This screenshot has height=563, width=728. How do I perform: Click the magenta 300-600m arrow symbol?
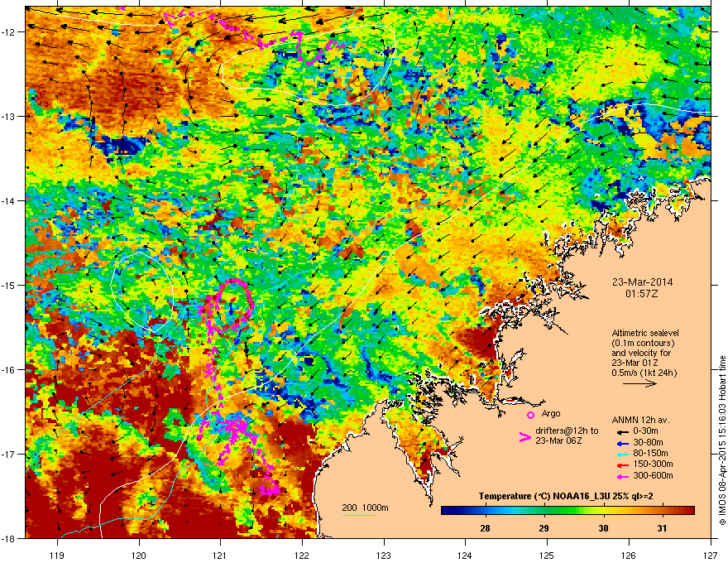point(623,477)
